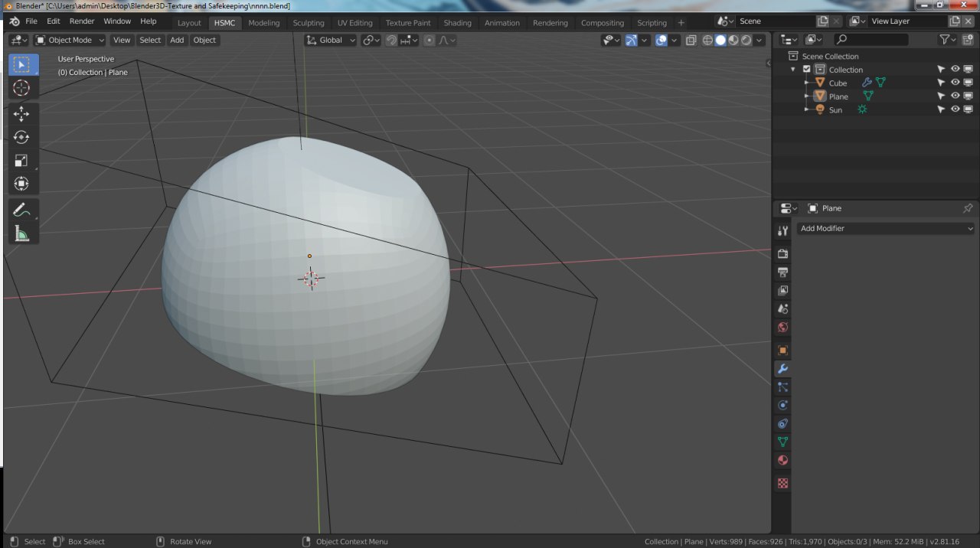Switch to the Modeling workspace tab

(x=264, y=23)
